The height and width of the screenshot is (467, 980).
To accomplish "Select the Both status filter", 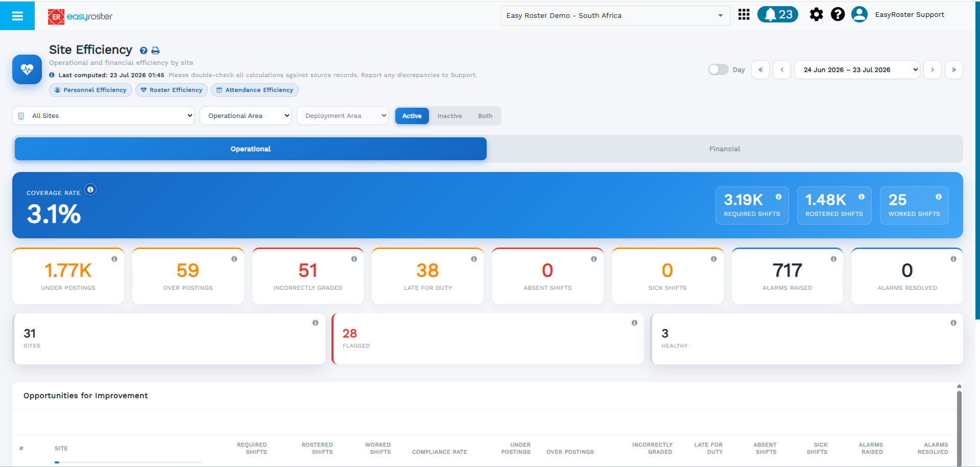I will point(485,116).
